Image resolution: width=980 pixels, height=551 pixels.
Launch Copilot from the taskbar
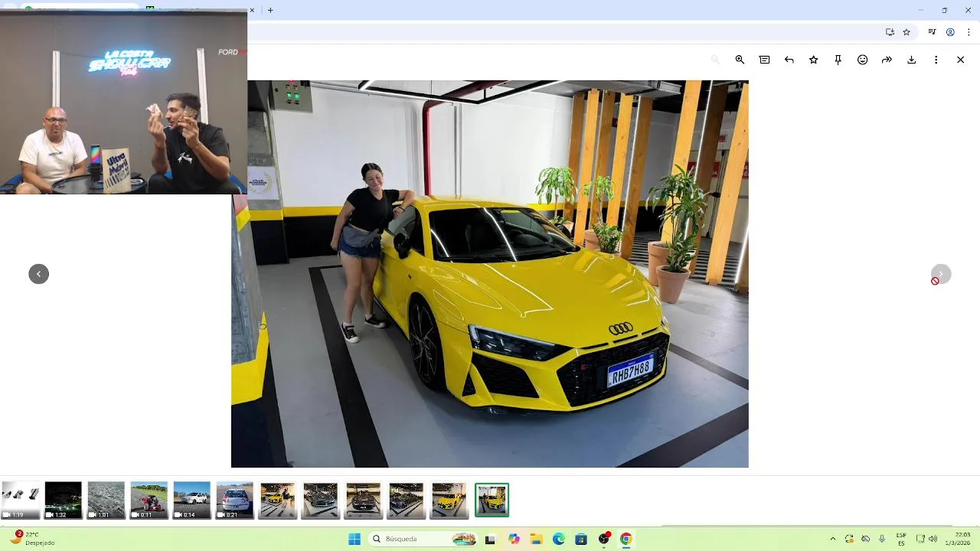pyautogui.click(x=514, y=539)
